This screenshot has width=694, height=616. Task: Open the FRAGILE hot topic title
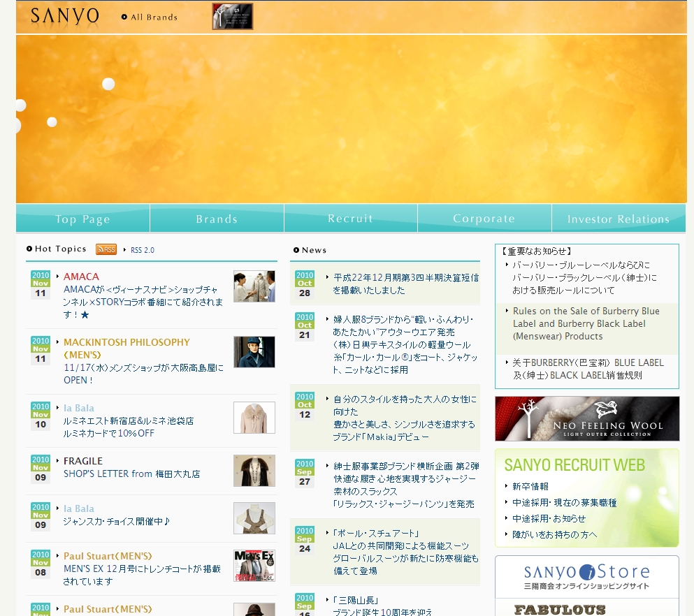coord(82,461)
